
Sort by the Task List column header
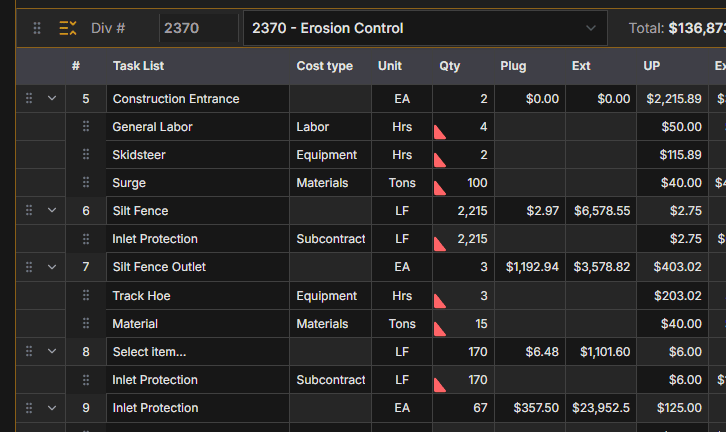(x=138, y=66)
